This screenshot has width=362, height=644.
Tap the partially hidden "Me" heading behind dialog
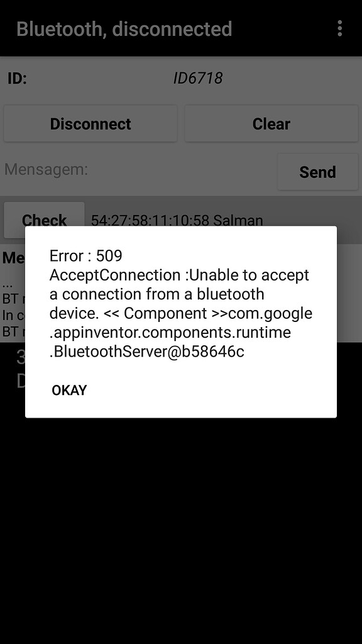click(x=13, y=257)
